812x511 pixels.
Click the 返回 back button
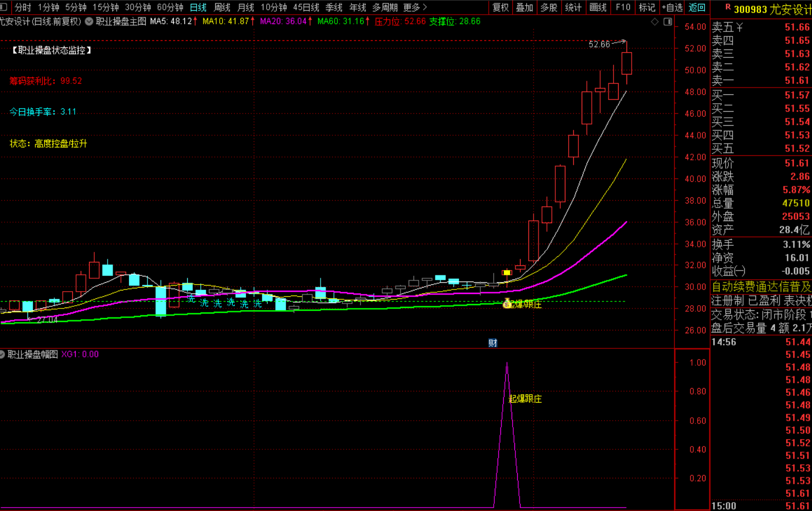[697, 7]
